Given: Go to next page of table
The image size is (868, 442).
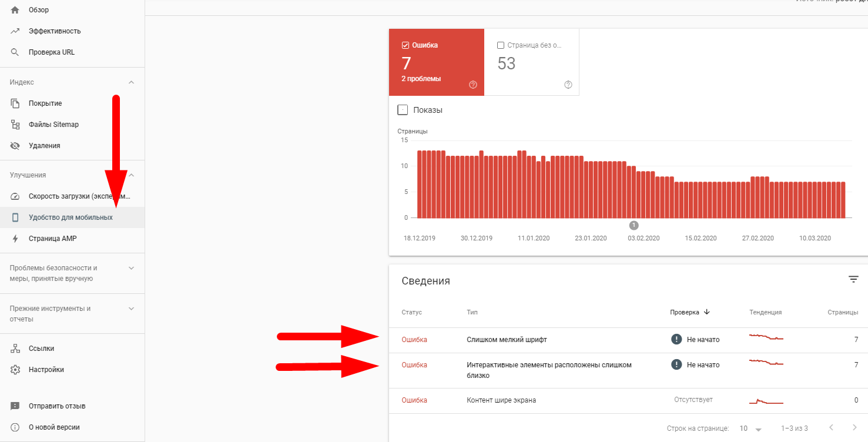Looking at the screenshot, I should tap(854, 427).
